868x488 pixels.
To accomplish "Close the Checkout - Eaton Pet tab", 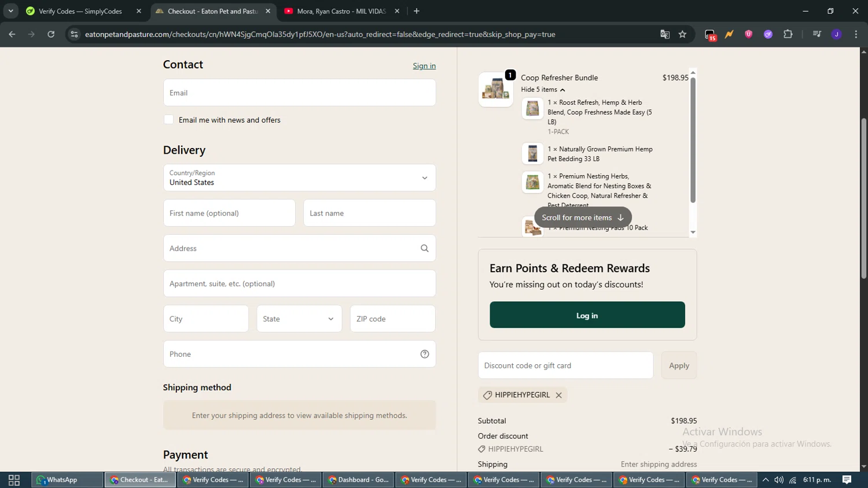I will pyautogui.click(x=268, y=11).
